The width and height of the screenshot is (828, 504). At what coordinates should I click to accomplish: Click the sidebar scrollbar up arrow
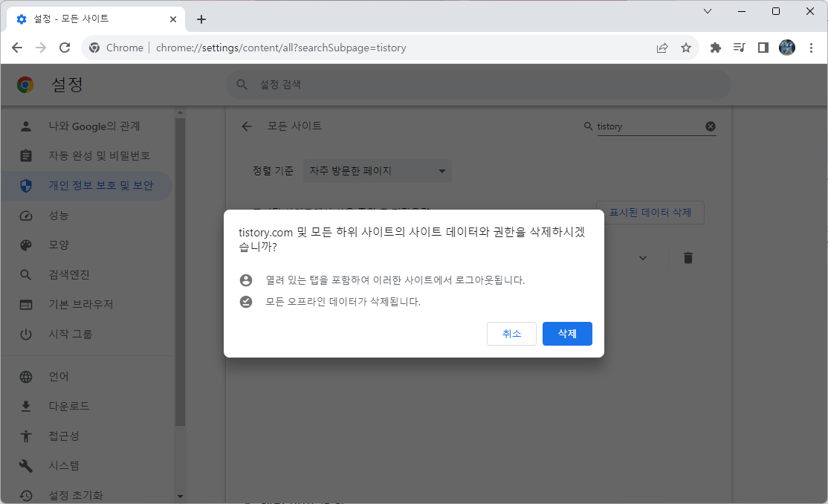180,112
